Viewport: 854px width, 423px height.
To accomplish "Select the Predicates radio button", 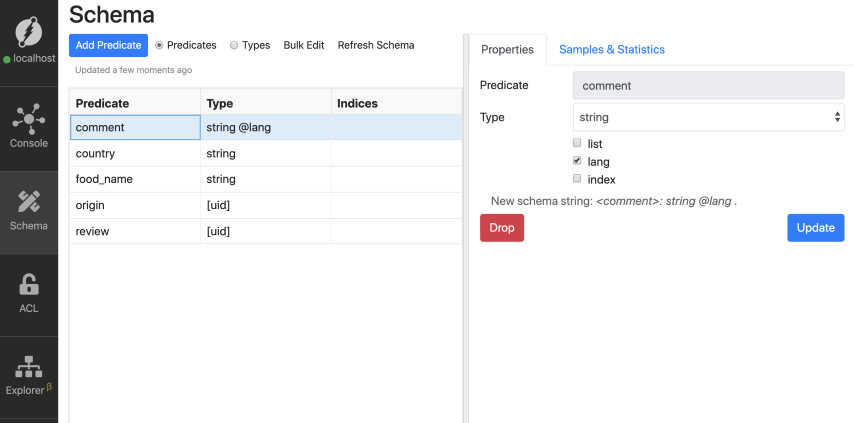I will pos(159,45).
